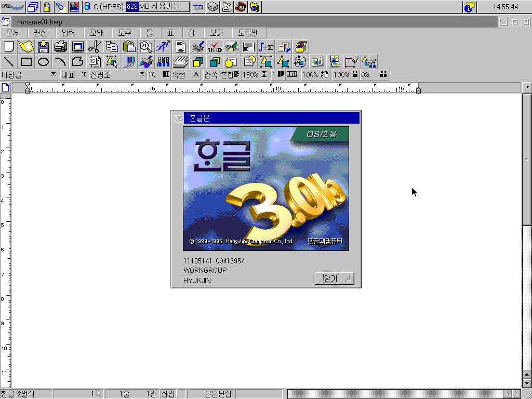Viewport: 532px width, 399px height.
Task: Click the information icon in WarpCenter
Action: (470, 7)
